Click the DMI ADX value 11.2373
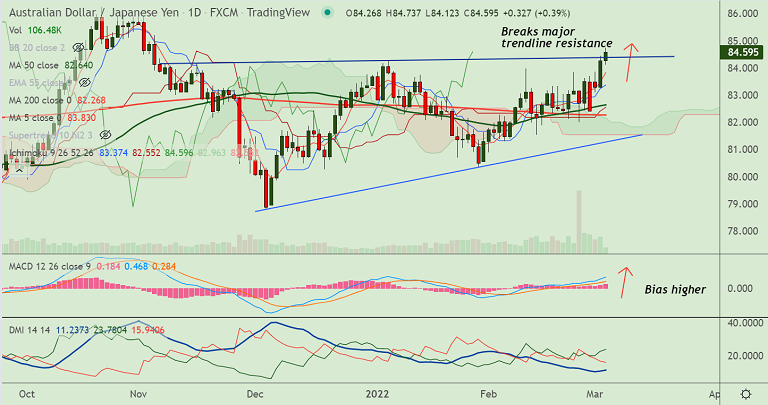This screenshot has width=768, height=405. click(x=72, y=330)
